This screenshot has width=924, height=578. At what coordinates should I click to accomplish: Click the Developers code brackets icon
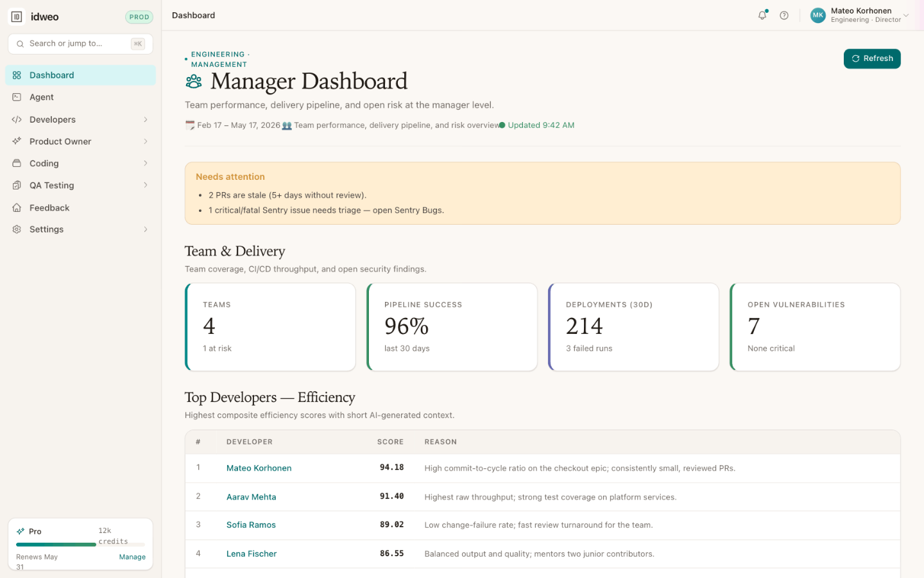[x=17, y=119]
